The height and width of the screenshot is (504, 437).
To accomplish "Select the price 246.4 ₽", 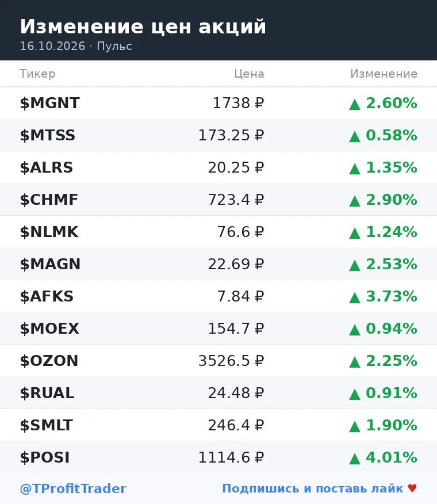I will click(x=236, y=425).
